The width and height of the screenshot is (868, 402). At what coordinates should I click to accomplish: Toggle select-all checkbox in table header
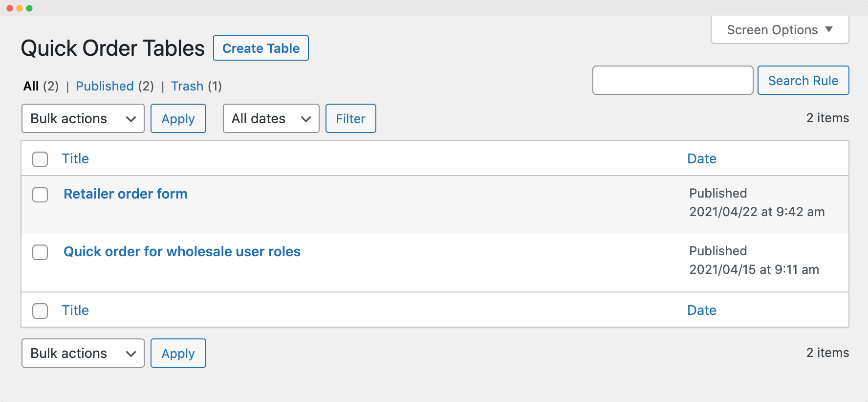[40, 159]
